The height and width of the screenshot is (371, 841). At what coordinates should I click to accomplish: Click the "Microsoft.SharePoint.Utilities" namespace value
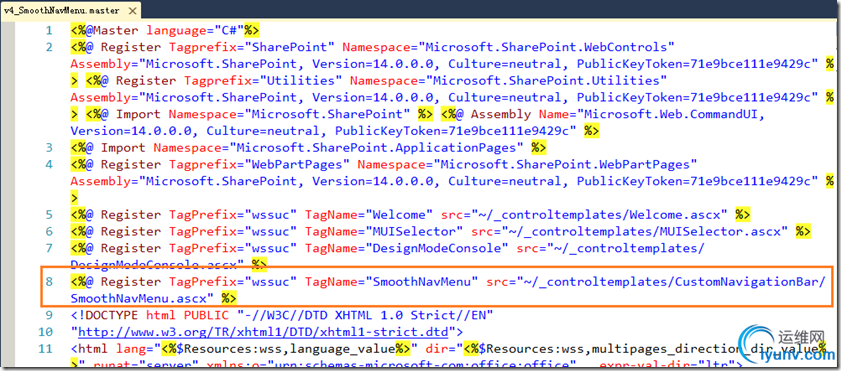[546, 80]
